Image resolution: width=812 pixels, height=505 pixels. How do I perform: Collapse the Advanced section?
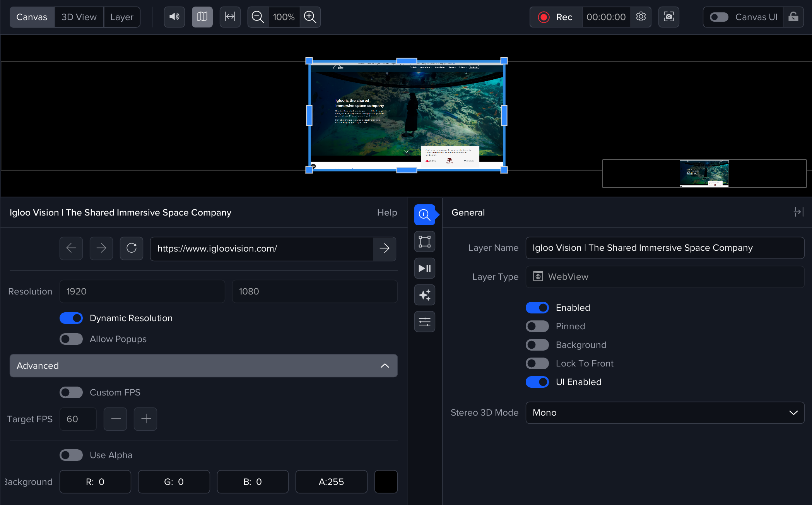[385, 366]
